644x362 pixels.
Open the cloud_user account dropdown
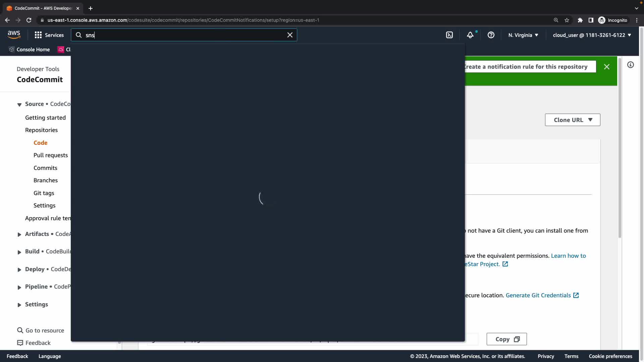592,35
